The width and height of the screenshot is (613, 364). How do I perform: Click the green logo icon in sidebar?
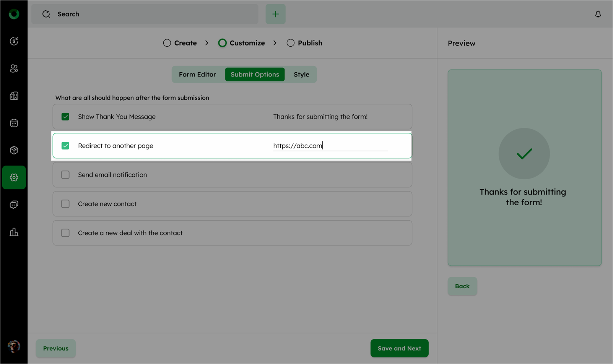point(14,14)
